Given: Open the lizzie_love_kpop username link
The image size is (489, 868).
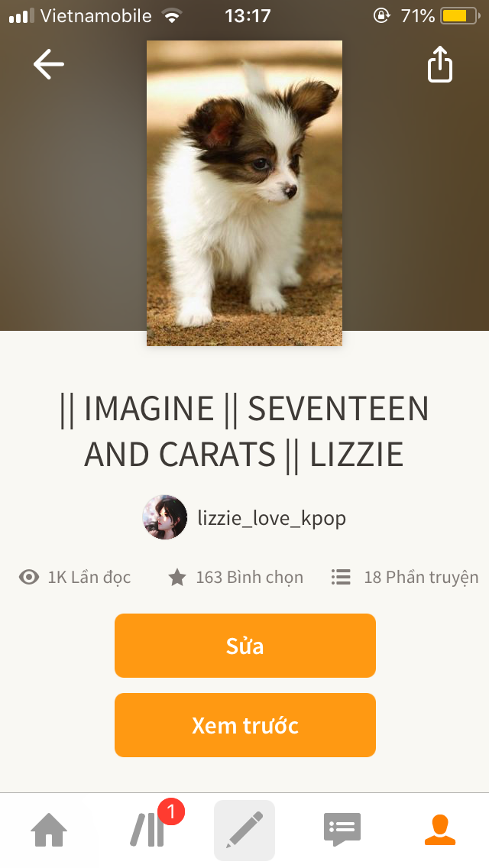Looking at the screenshot, I should (272, 518).
